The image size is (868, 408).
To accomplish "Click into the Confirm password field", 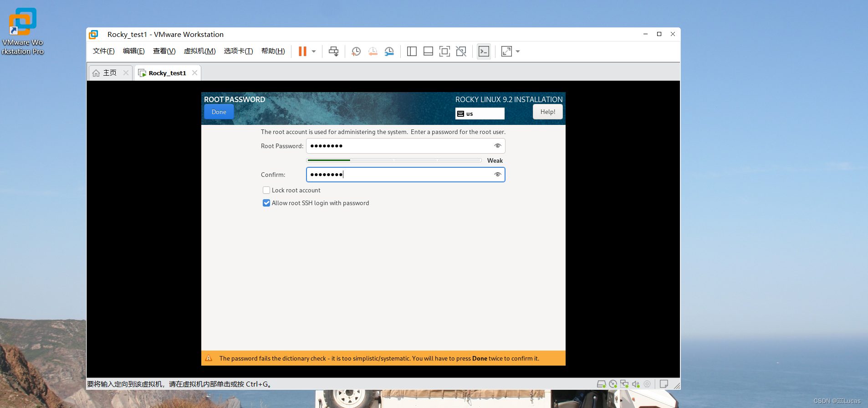I will pyautogui.click(x=405, y=175).
